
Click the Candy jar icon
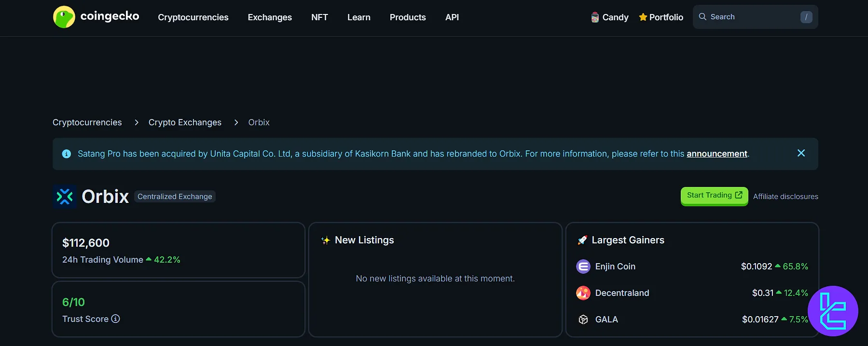[595, 17]
